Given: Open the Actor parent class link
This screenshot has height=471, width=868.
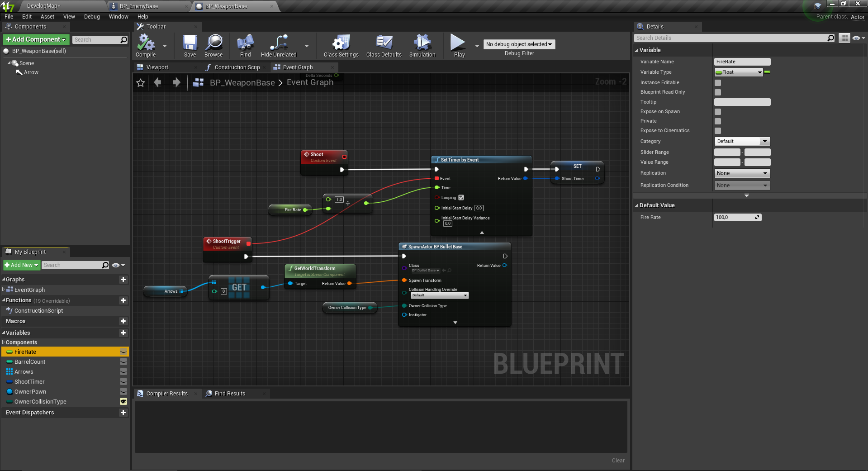Looking at the screenshot, I should [x=857, y=17].
